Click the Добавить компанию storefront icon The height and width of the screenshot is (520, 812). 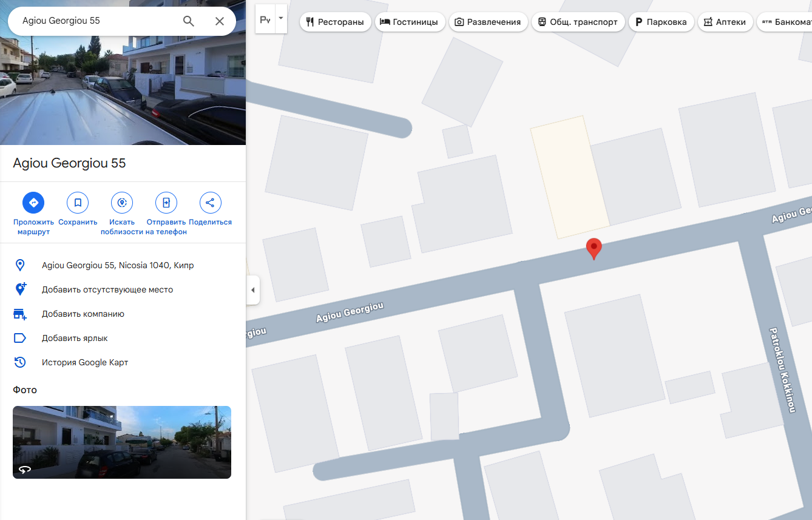(20, 314)
